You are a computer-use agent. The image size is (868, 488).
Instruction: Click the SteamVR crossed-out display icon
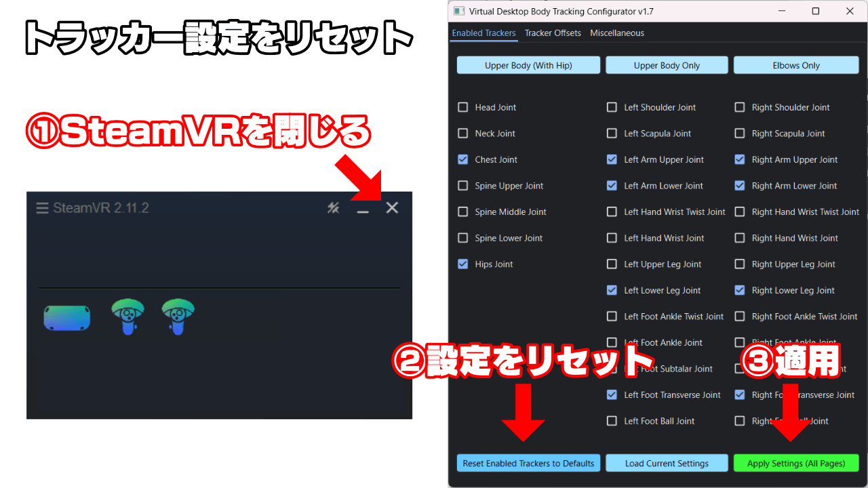333,208
